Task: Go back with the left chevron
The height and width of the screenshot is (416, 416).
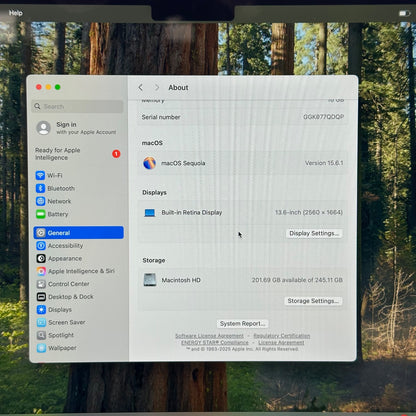Action: [141, 88]
